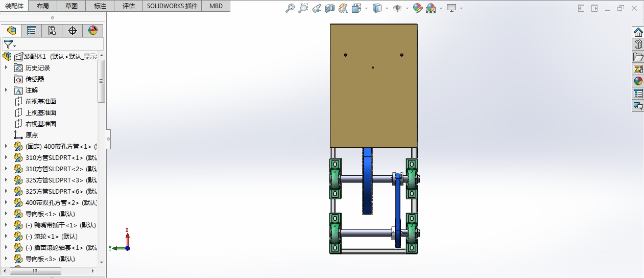Activate the Section View tool
The width and height of the screenshot is (644, 278).
[x=330, y=8]
